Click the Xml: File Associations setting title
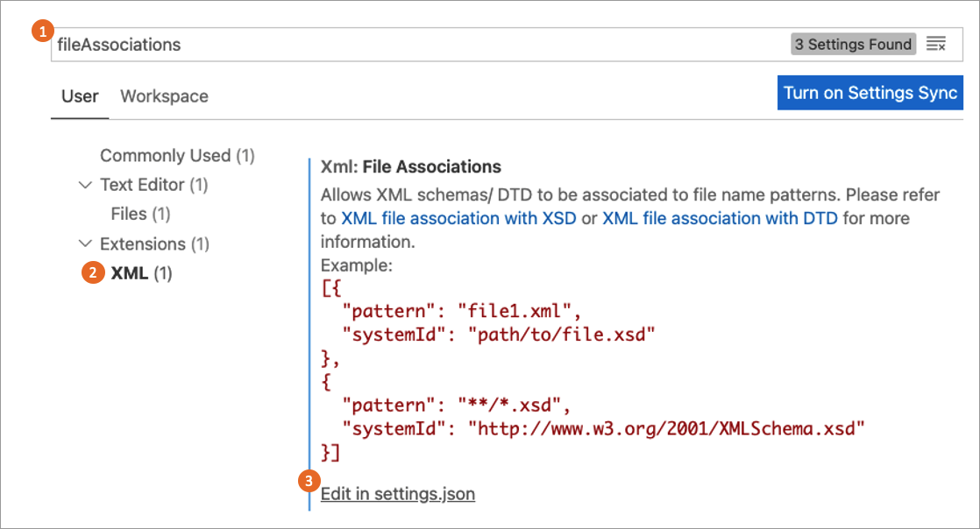 click(410, 166)
